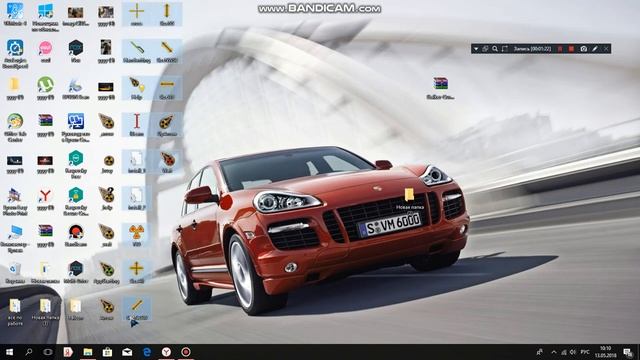
Task: Launch Microsoft Edge from taskbar
Action: tap(147, 352)
